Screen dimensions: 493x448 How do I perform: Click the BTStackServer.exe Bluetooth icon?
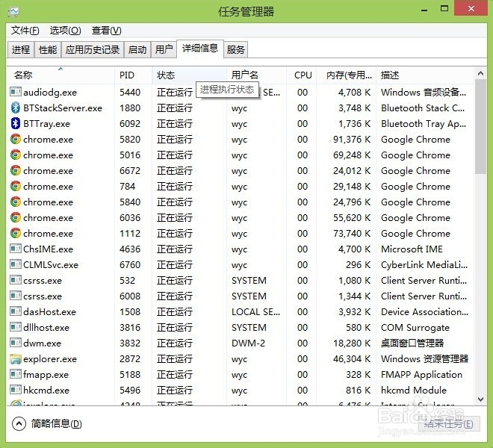tap(16, 108)
